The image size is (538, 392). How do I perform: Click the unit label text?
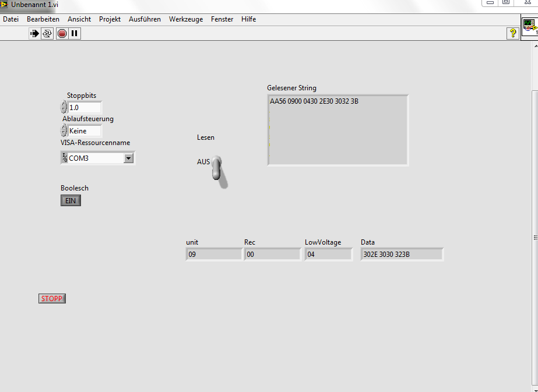coord(192,242)
